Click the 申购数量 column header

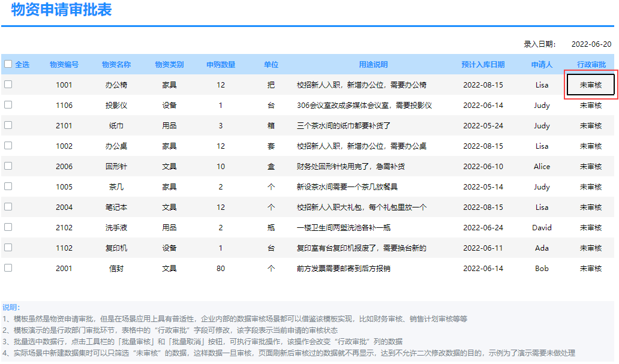221,64
